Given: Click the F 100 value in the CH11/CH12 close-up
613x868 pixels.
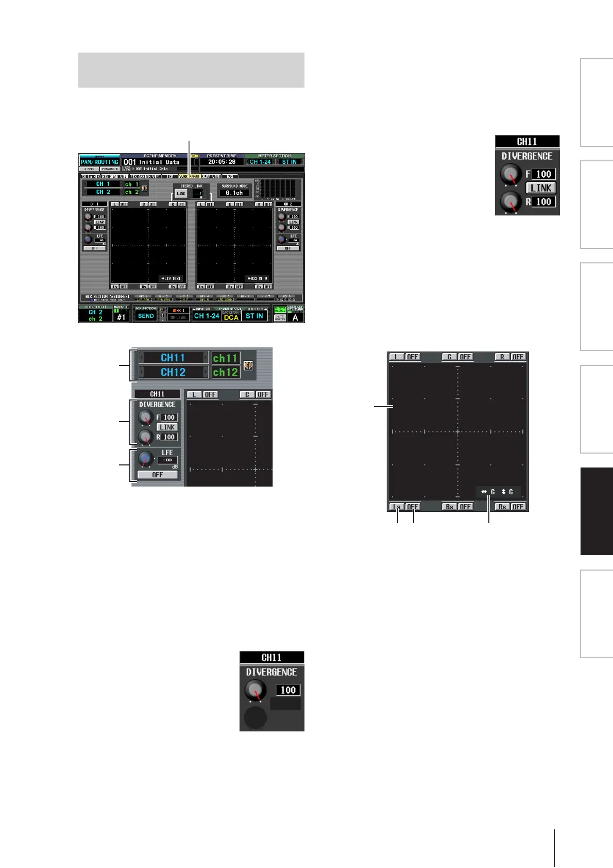Looking at the screenshot, I should [x=169, y=417].
